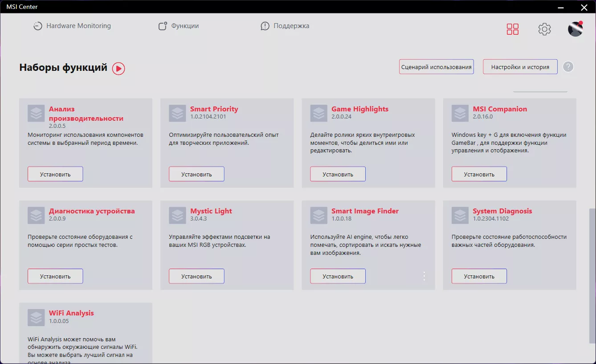Click Сценарий использования button
The image size is (596, 364).
[x=437, y=67]
